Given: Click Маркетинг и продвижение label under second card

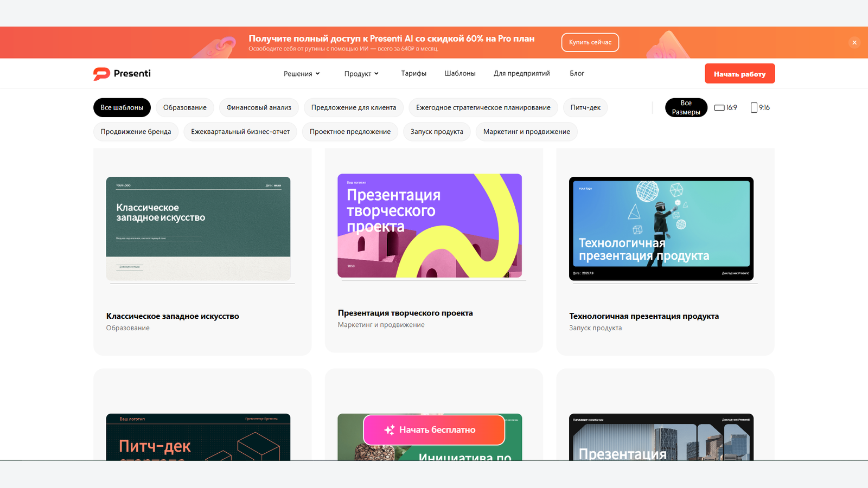Looking at the screenshot, I should coord(381,325).
